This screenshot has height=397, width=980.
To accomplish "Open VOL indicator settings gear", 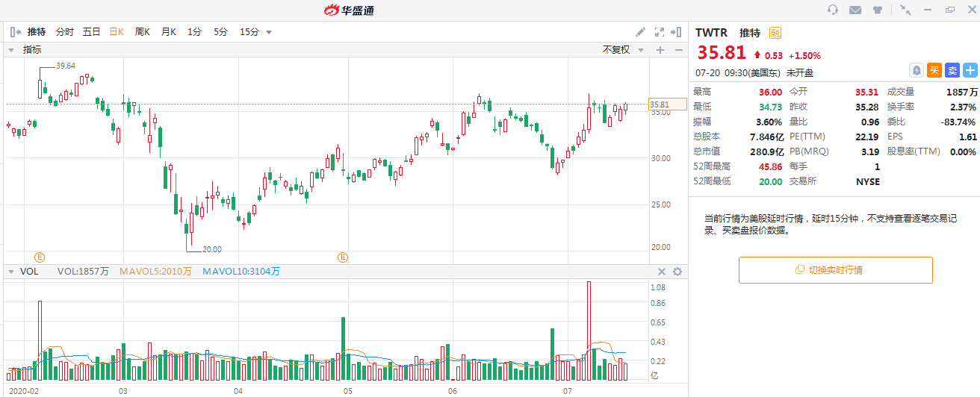I will pos(677,272).
